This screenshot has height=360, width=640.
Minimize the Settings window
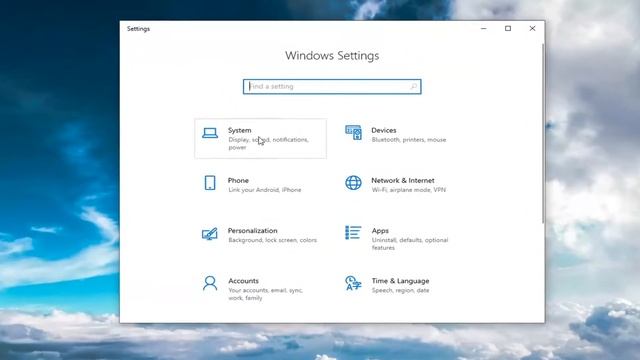pos(484,29)
